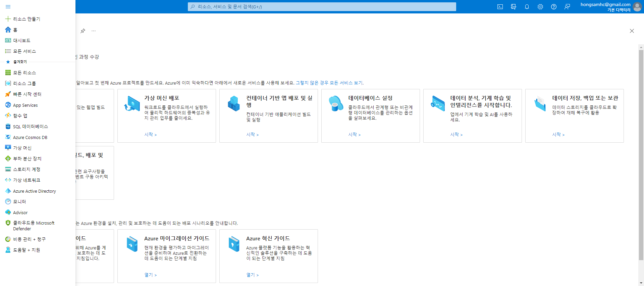Click the SQL 데이터베이스 icon
644x286 pixels.
pos(8,126)
